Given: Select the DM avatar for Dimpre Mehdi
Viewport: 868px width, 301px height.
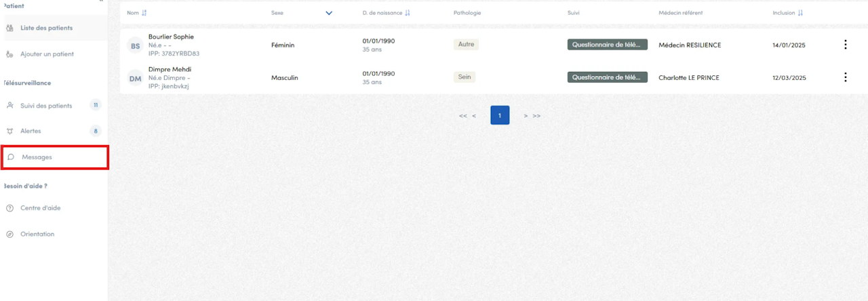Looking at the screenshot, I should (136, 79).
